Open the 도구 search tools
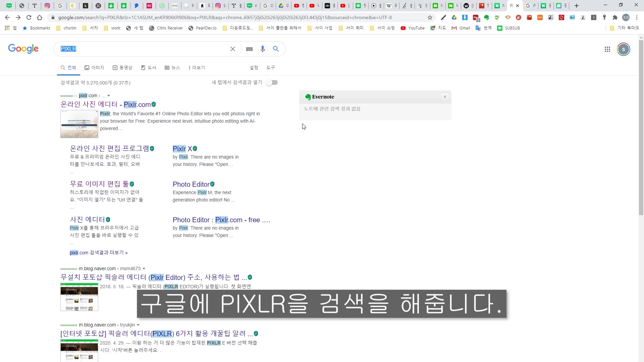Viewport: 644px width, 362px height. point(271,68)
